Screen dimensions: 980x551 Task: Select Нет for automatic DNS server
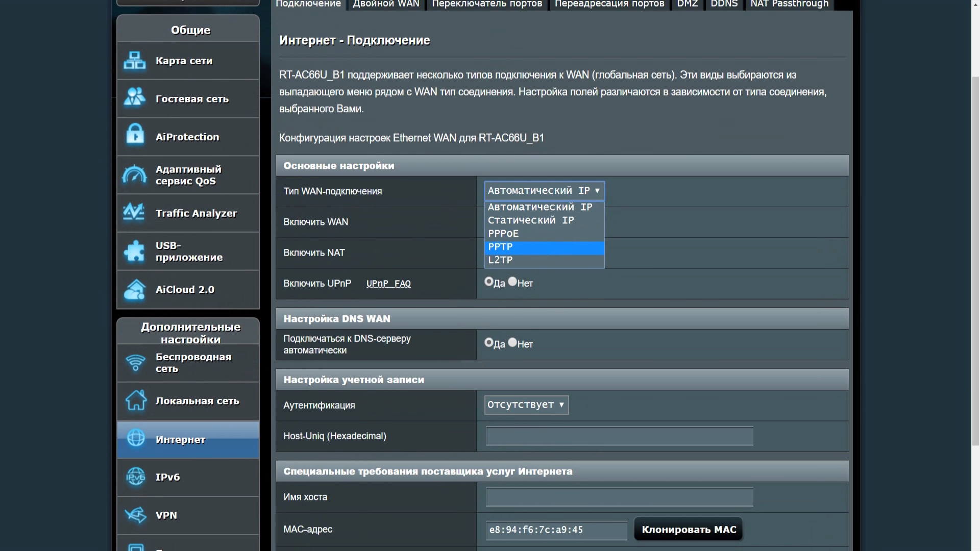coord(512,342)
